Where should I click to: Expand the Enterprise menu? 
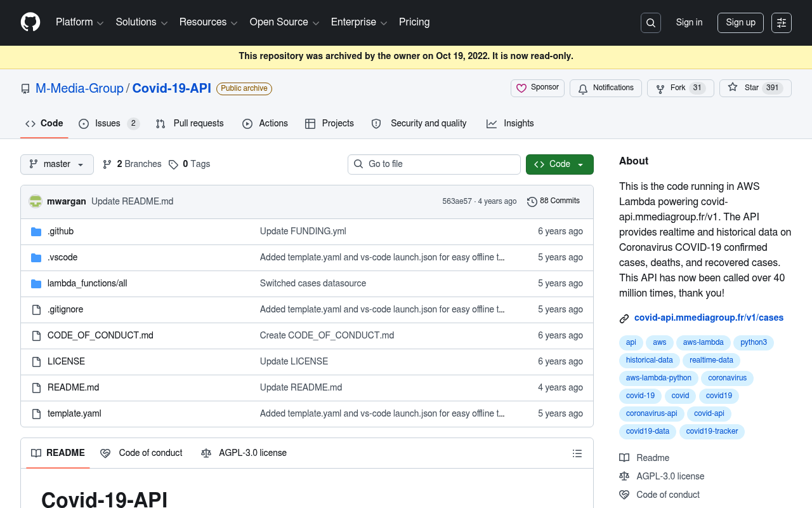[359, 22]
